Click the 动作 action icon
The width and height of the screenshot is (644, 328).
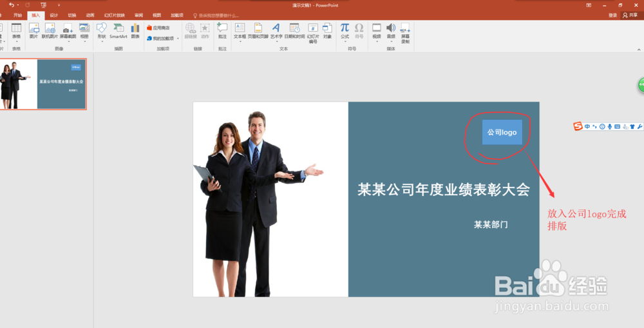coord(205,31)
